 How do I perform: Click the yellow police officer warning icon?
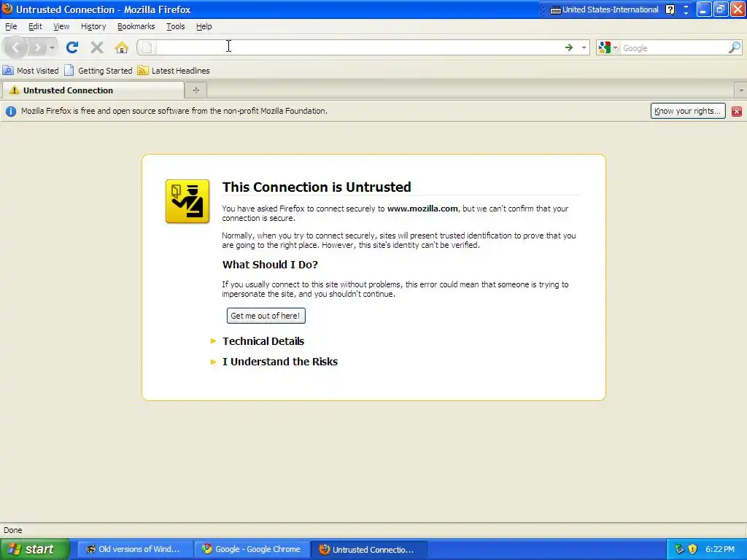click(187, 201)
